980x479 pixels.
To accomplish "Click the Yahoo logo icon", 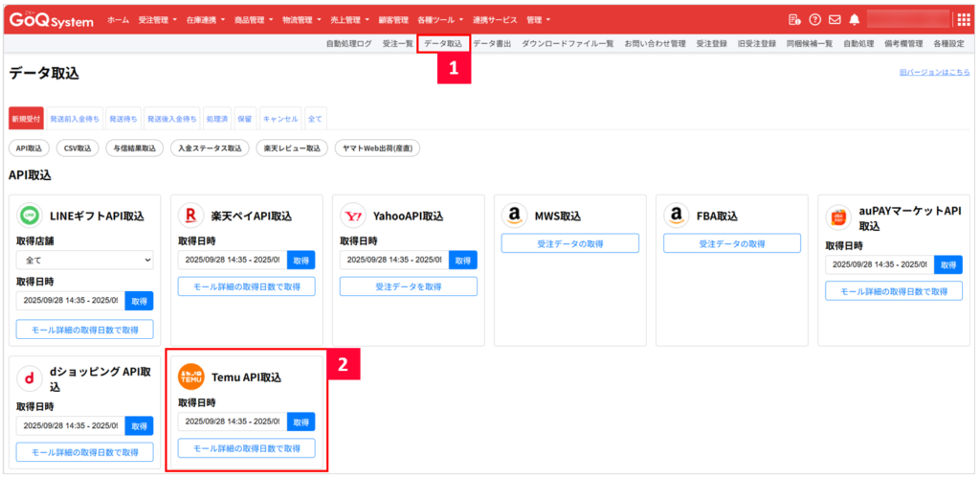I will [353, 216].
